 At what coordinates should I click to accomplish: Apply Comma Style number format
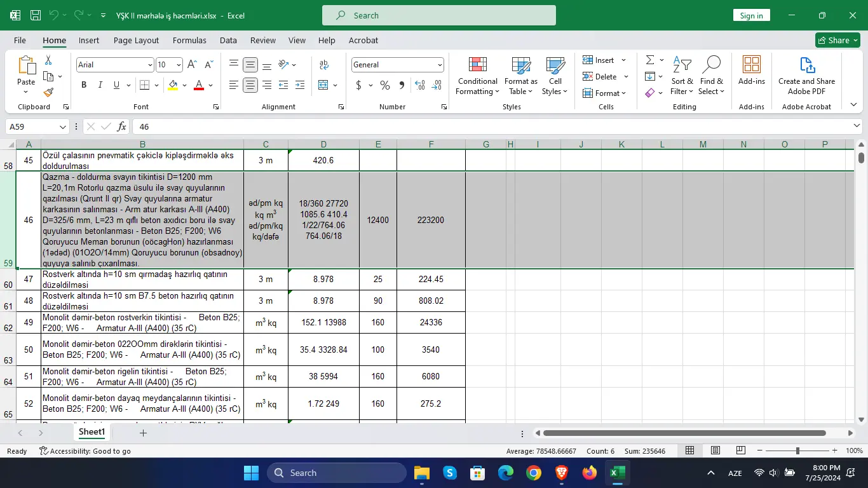pos(402,85)
